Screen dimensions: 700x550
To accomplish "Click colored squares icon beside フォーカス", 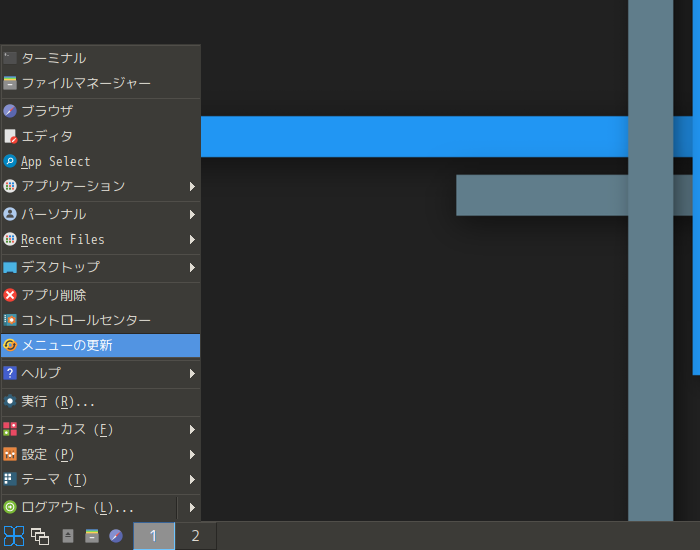I will (x=10, y=429).
